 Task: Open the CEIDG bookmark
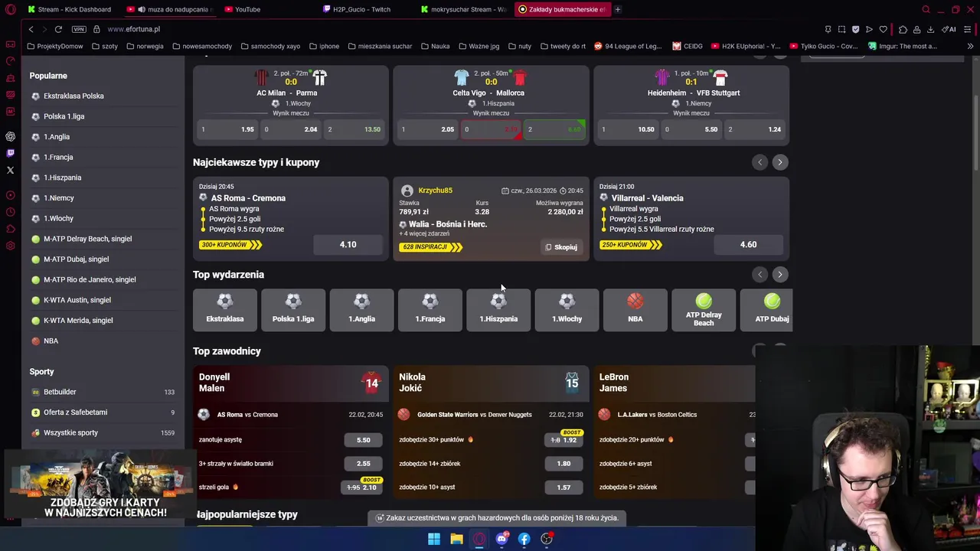[688, 46]
